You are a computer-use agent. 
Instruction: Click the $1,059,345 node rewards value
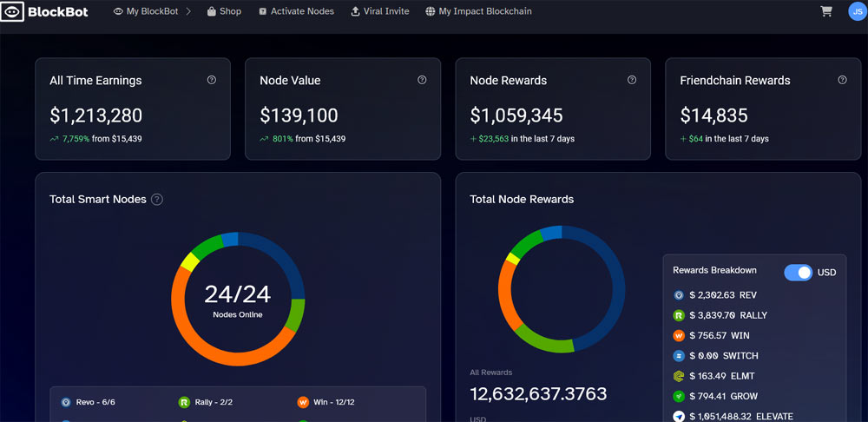tap(516, 115)
